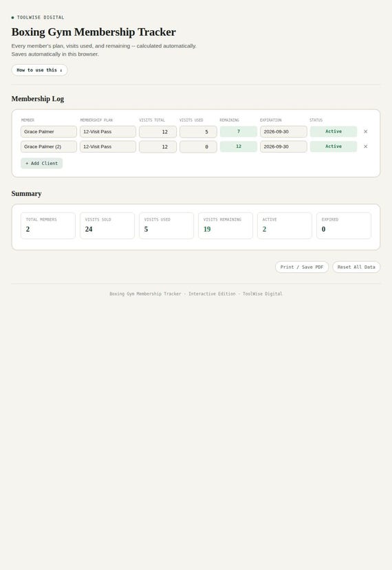This screenshot has height=570, width=392.
Task: Set expiration date for Grace Palmer (2)
Action: point(283,146)
